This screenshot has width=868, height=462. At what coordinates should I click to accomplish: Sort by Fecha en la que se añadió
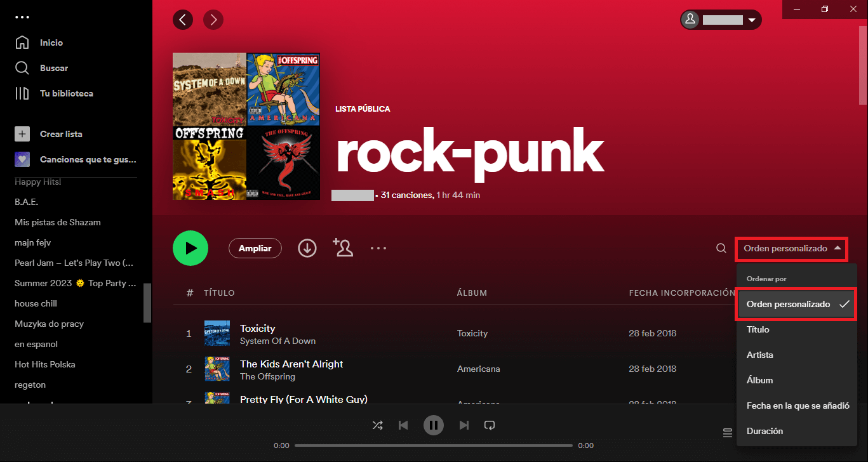[x=797, y=406]
